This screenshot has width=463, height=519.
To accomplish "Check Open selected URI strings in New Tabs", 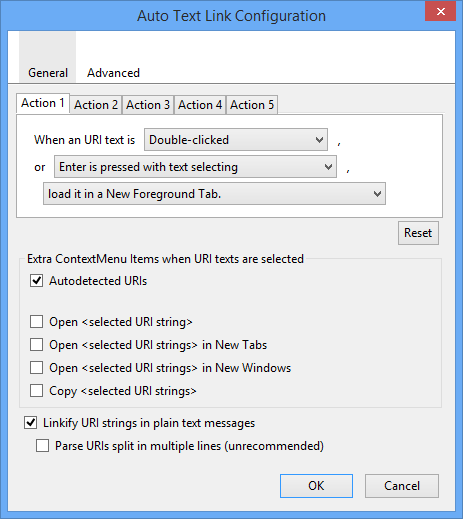I will coord(36,345).
